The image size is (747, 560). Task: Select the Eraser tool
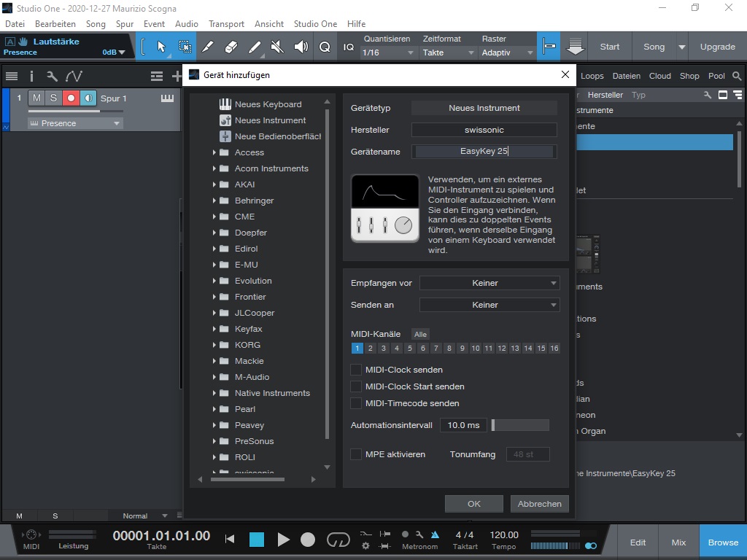pos(231,47)
